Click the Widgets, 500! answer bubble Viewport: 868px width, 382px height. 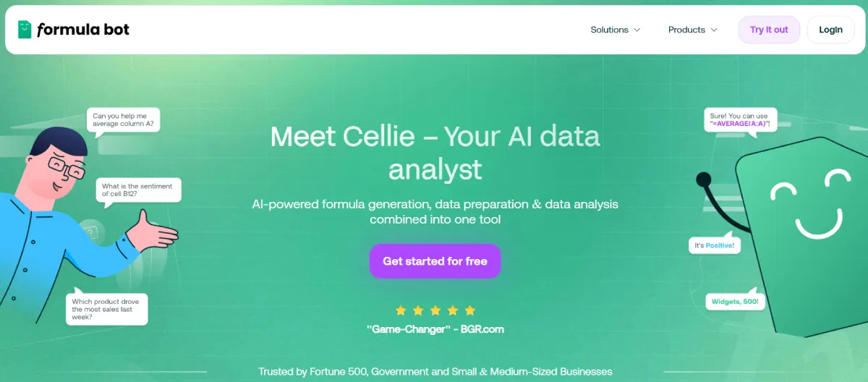pyautogui.click(x=734, y=300)
